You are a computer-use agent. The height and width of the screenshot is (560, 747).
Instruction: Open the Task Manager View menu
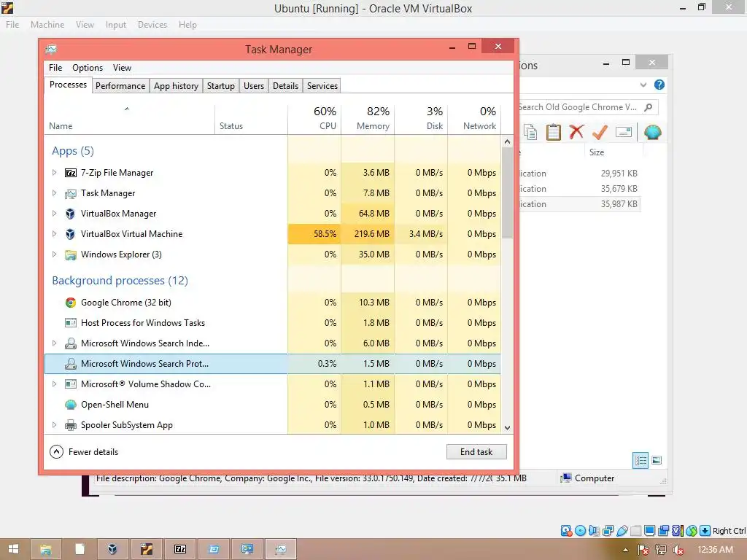pos(122,68)
